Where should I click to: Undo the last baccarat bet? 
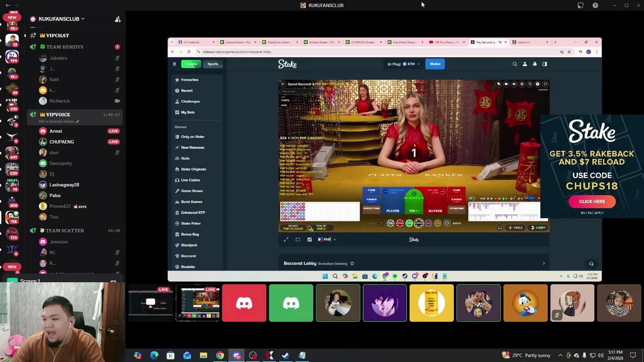tap(381, 223)
